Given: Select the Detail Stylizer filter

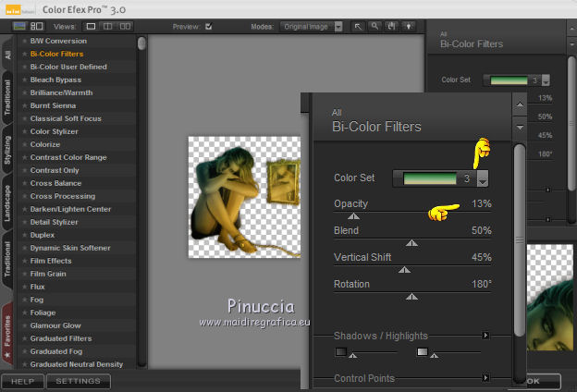Looking at the screenshot, I should click(x=54, y=222).
